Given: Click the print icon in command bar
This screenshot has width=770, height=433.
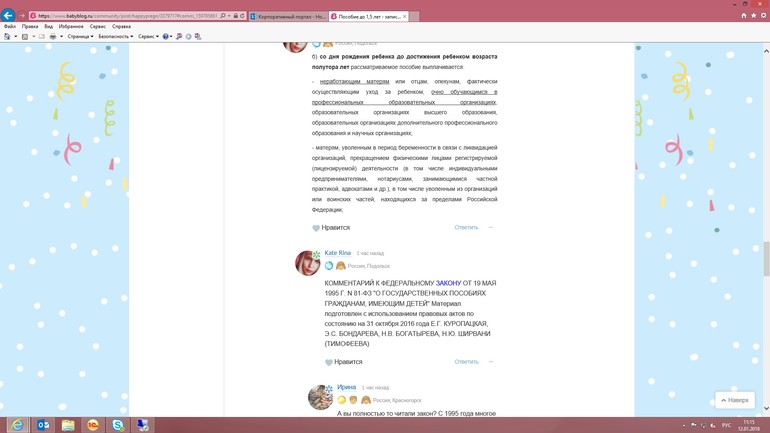Looking at the screenshot, I should 53,36.
